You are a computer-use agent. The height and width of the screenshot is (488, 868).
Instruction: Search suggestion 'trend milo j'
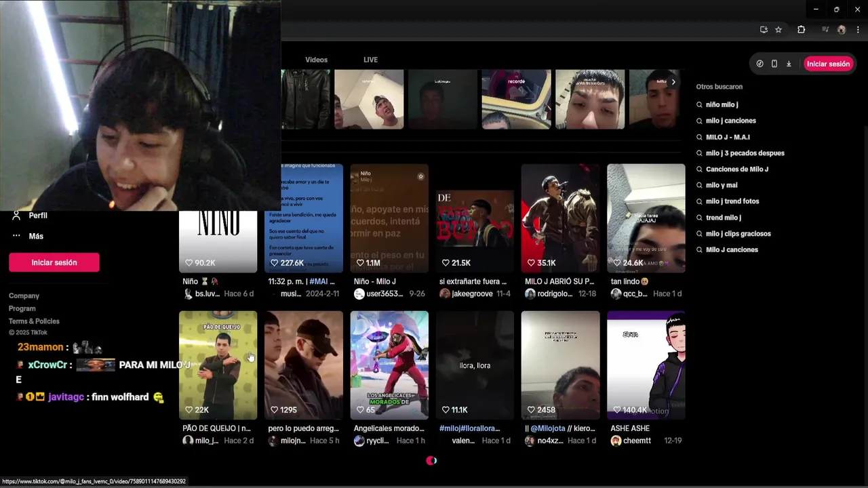(x=724, y=218)
